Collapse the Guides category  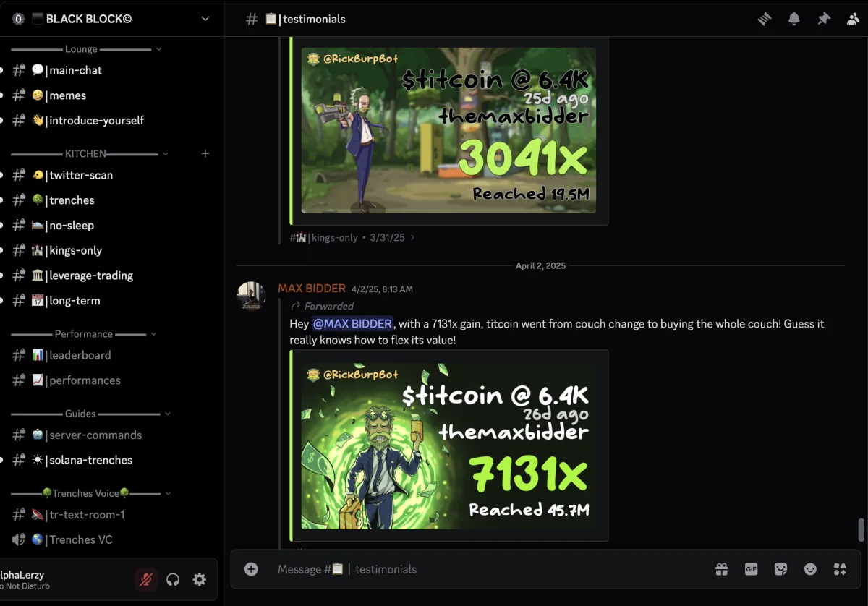pos(91,414)
